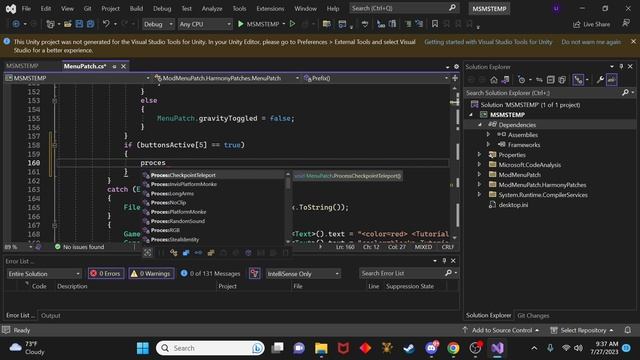Click the editor vertical scrollbar

454,163
